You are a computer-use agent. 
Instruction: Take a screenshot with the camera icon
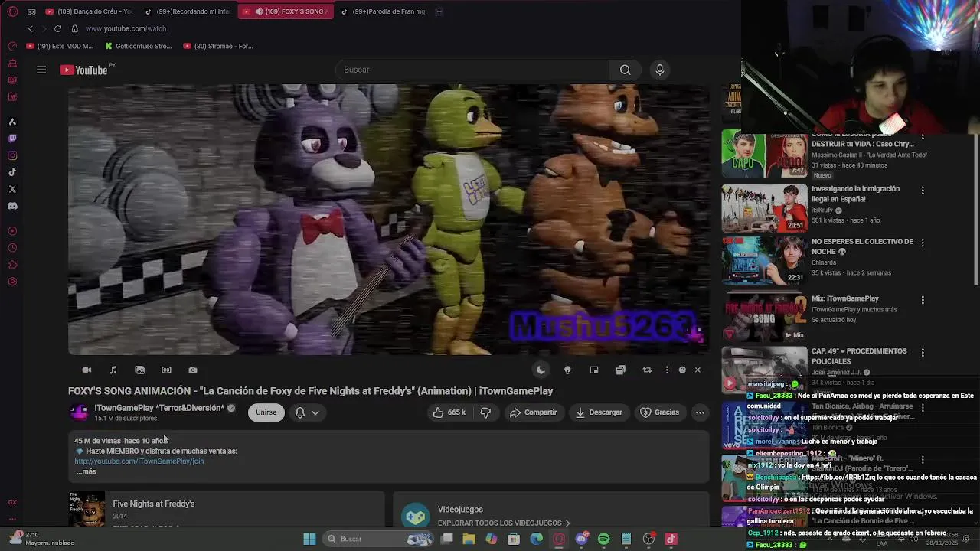click(x=193, y=370)
